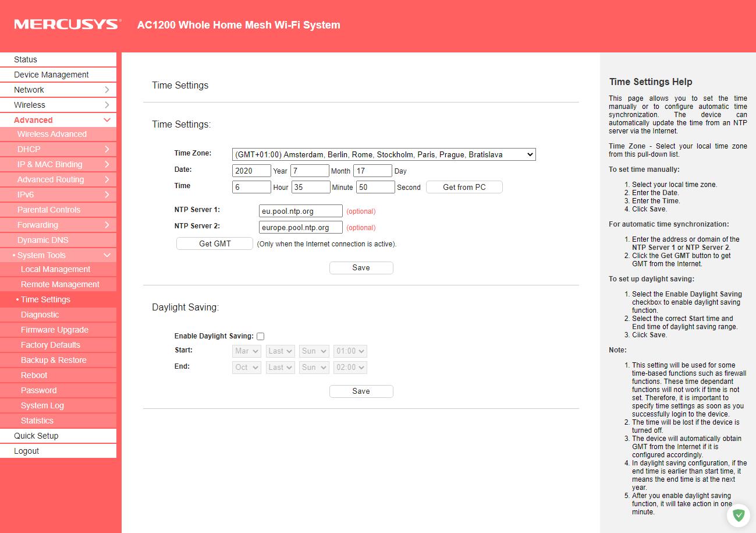The image size is (756, 533).
Task: Click the Mercusys logo
Action: [x=68, y=24]
